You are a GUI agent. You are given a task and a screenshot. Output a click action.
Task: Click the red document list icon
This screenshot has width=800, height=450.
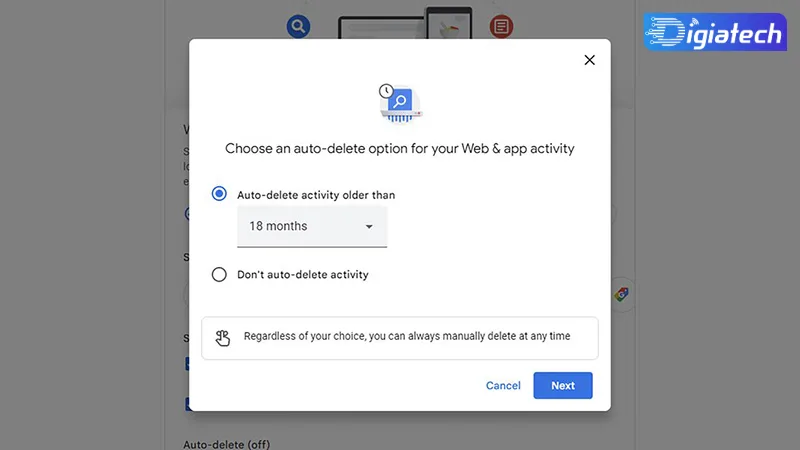(x=502, y=27)
